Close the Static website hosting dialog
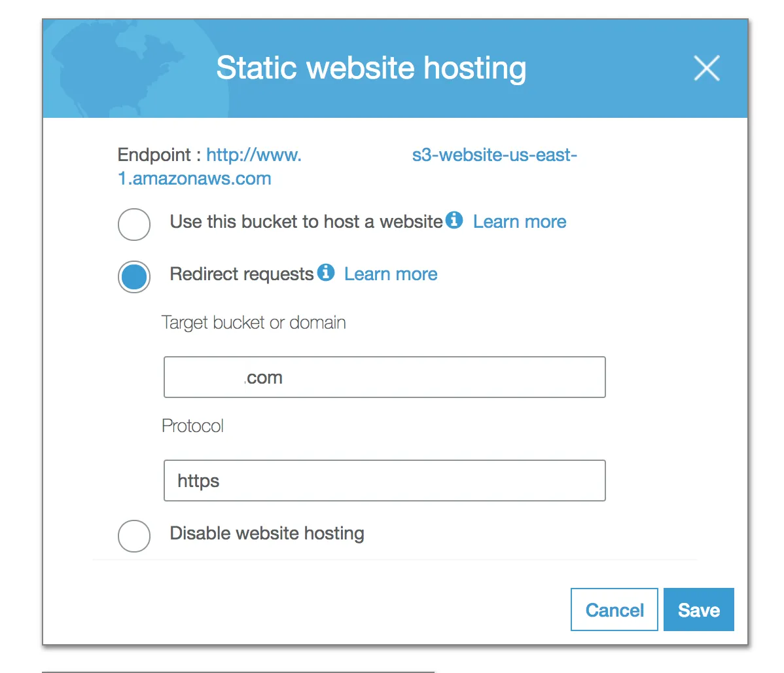The width and height of the screenshot is (784, 673). point(706,68)
